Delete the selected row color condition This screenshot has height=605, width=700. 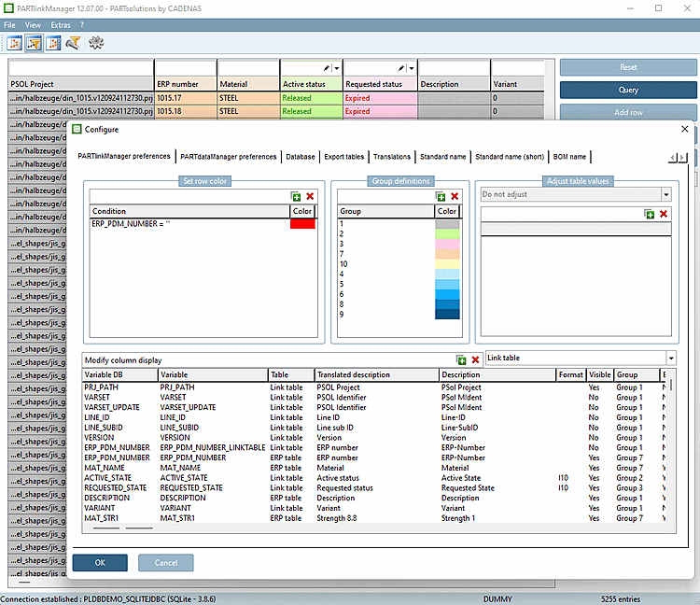[310, 197]
